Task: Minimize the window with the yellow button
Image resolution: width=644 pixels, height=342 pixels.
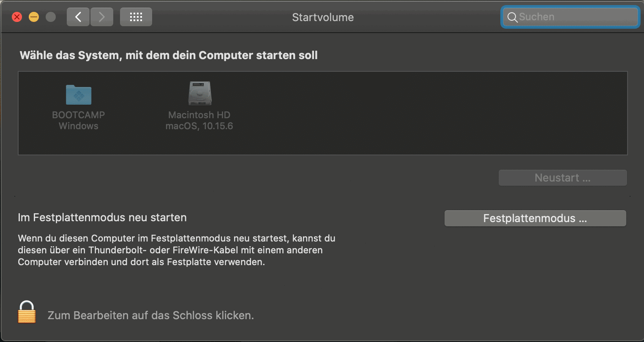Action: coord(34,17)
